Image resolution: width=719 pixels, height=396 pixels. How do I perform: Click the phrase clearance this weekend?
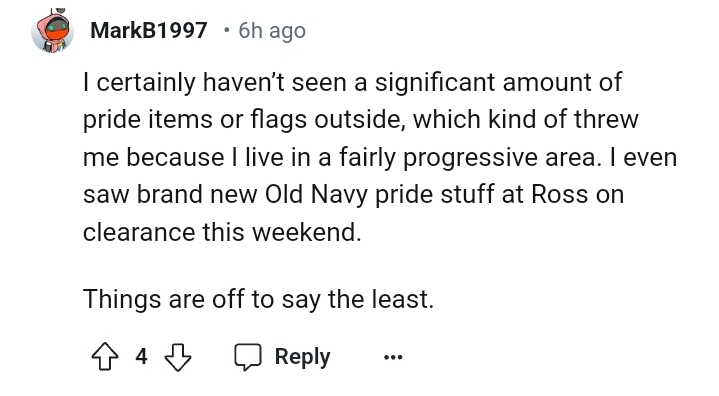pos(222,231)
